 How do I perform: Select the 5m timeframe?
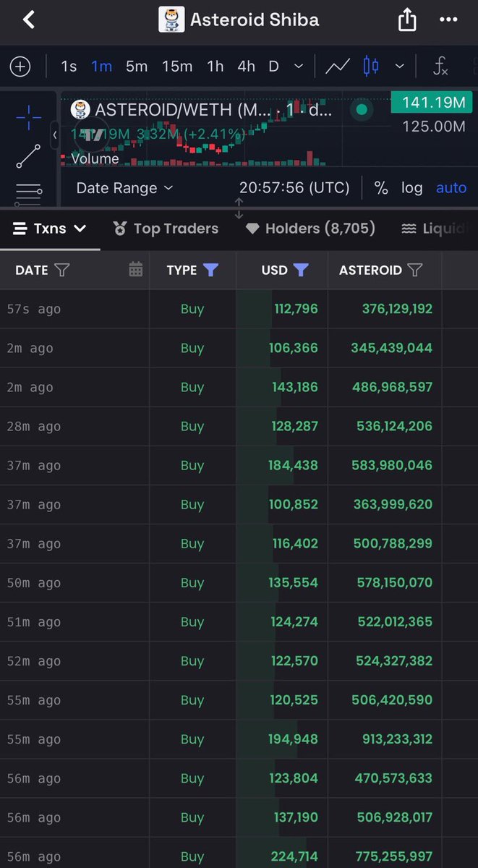[137, 67]
